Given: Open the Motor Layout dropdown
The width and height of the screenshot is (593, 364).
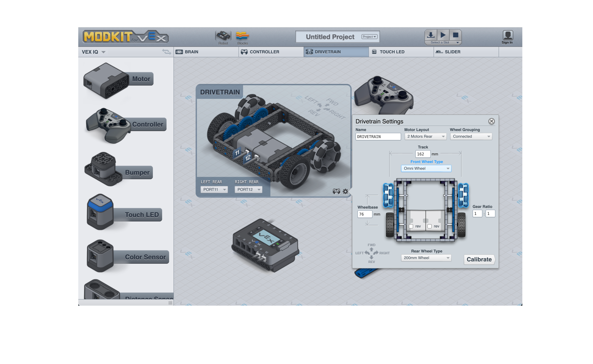Looking at the screenshot, I should point(425,136).
